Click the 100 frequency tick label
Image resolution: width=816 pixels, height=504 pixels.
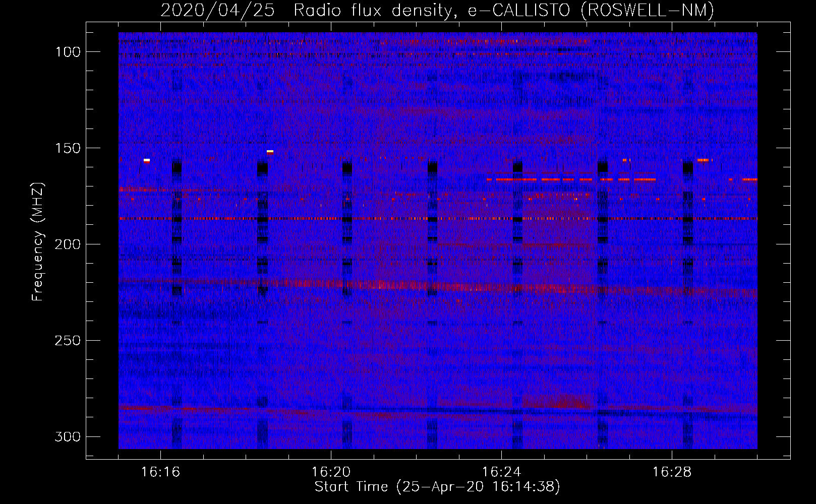68,52
